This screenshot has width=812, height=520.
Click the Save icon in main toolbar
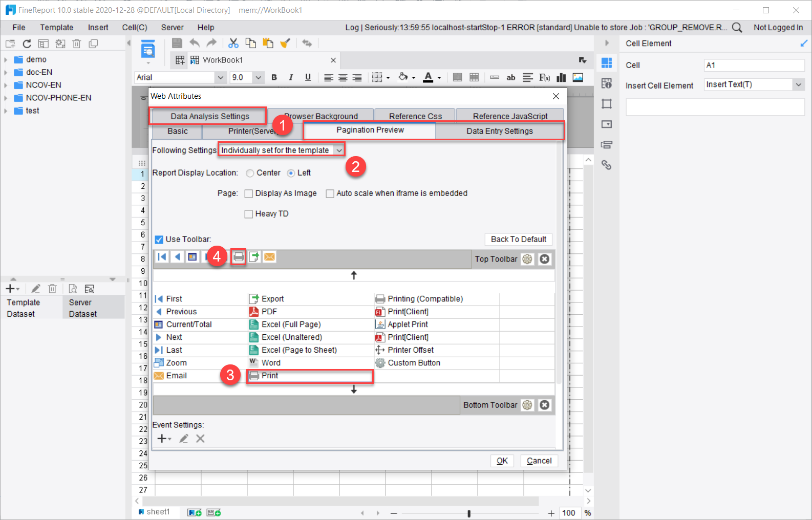click(177, 44)
